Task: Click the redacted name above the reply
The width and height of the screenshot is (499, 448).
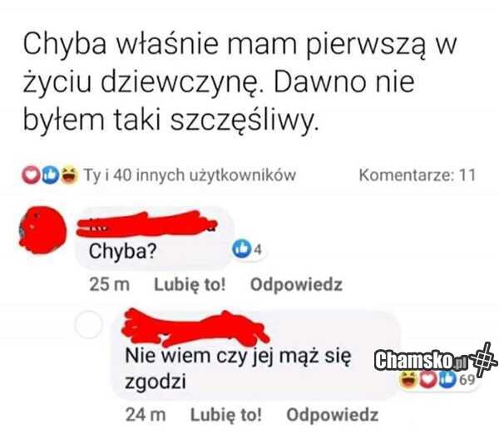Action: click(195, 328)
